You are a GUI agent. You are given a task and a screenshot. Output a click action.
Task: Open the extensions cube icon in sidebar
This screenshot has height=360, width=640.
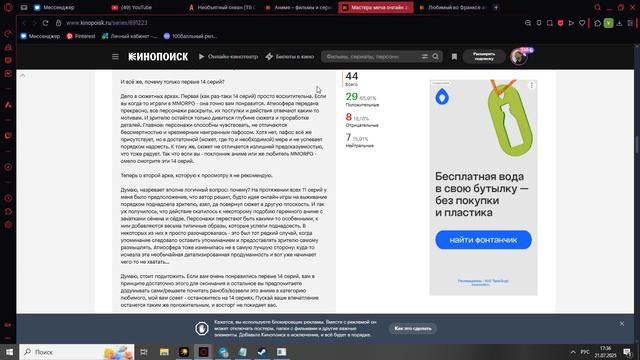point(8,211)
